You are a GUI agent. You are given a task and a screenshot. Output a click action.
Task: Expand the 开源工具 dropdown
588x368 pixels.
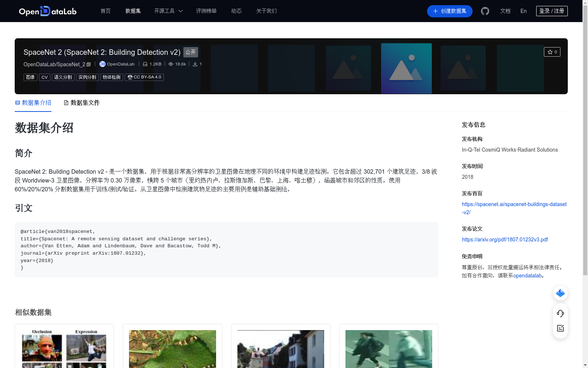[x=168, y=11]
